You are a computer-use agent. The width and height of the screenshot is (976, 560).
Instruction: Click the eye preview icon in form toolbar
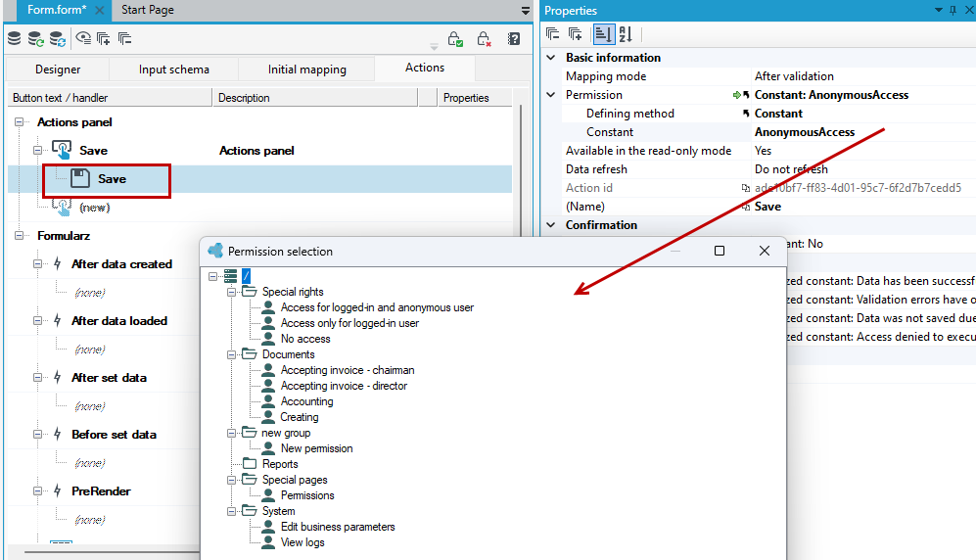click(x=83, y=38)
